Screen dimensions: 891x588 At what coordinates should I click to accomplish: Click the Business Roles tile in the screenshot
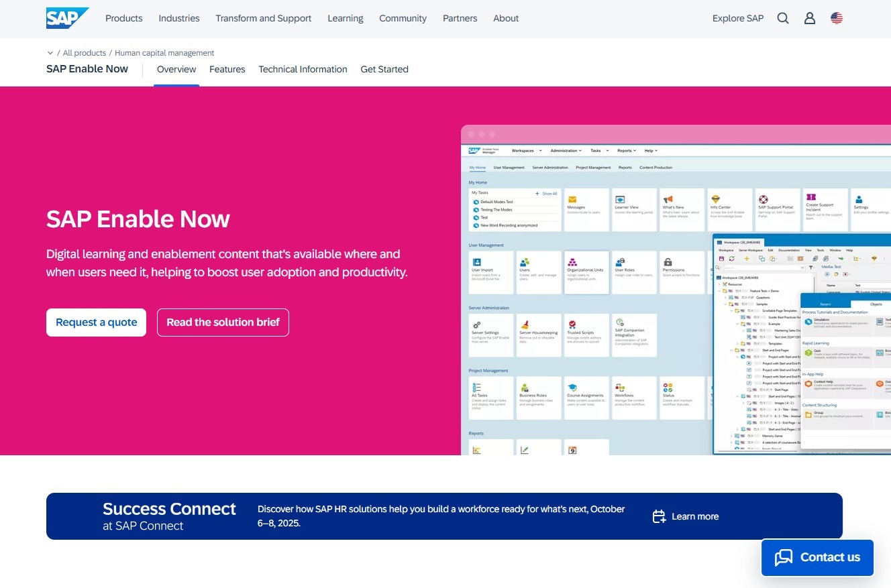point(539,398)
